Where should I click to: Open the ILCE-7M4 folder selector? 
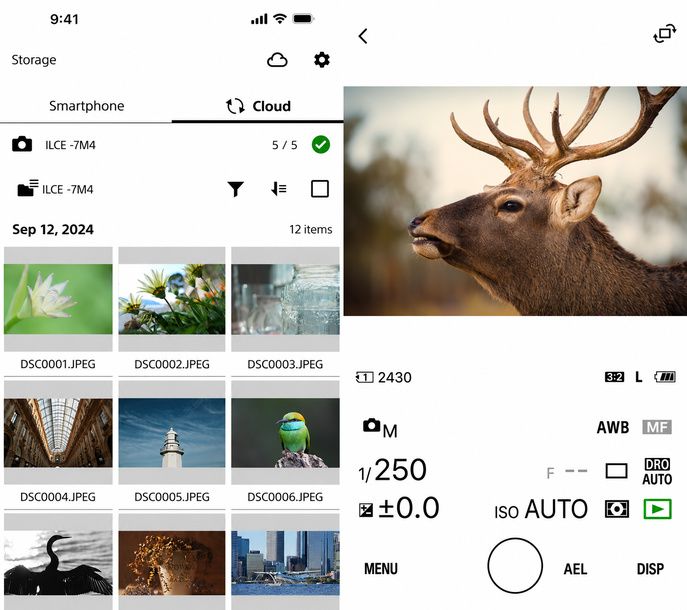(55, 189)
